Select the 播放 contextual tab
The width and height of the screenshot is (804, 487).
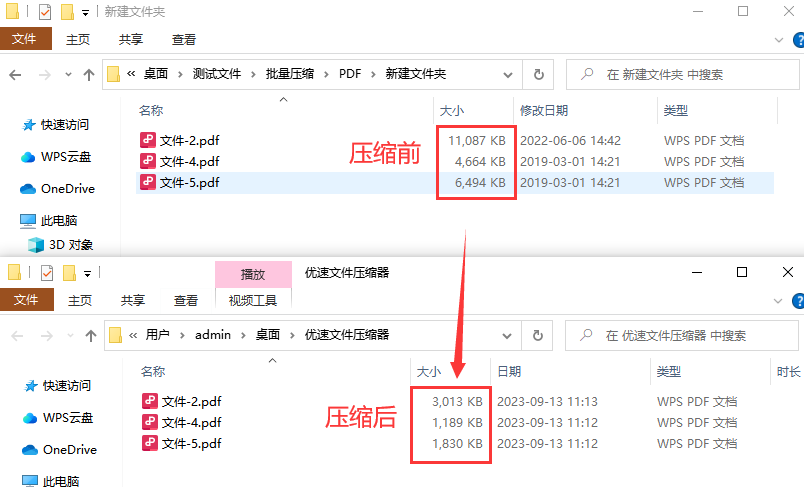point(253,275)
